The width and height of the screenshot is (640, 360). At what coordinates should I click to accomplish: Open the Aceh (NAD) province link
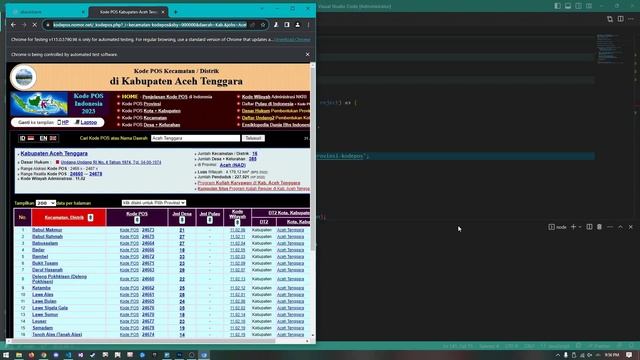[233, 165]
